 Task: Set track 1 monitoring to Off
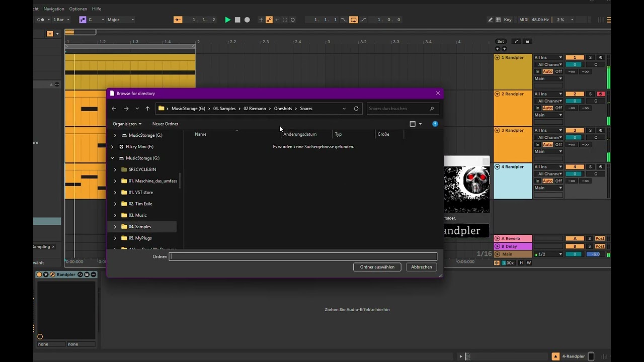point(558,72)
